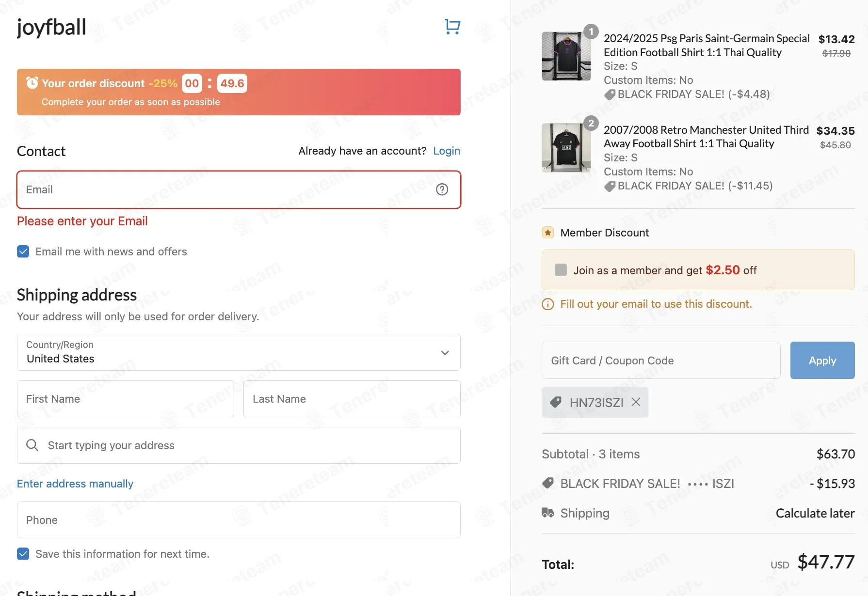The height and width of the screenshot is (596, 868).
Task: Focus the First Name field
Action: [x=126, y=399]
